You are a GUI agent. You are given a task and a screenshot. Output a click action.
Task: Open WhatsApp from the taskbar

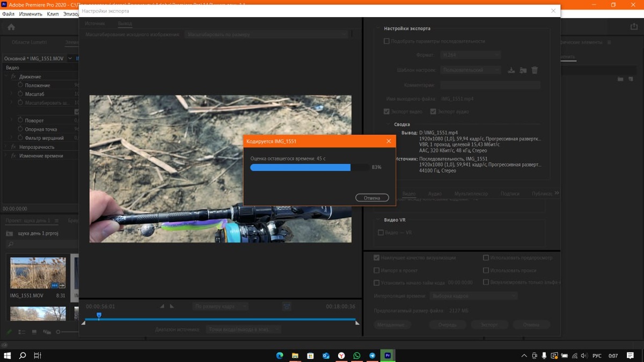tap(357, 356)
